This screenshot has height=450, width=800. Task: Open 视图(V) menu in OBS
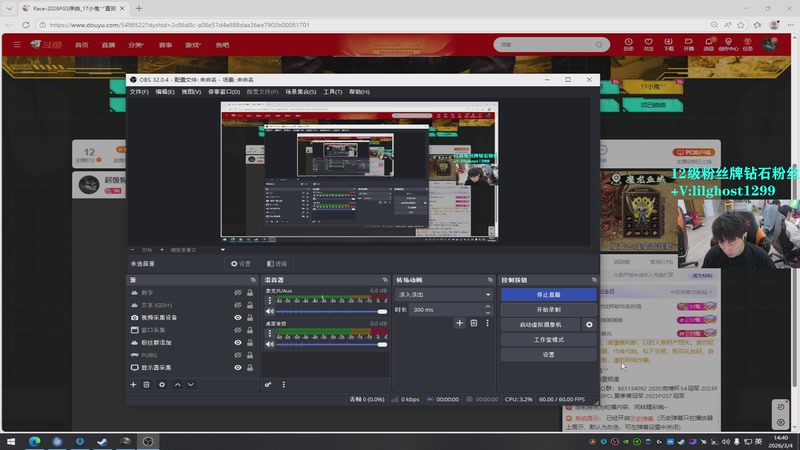pyautogui.click(x=191, y=92)
